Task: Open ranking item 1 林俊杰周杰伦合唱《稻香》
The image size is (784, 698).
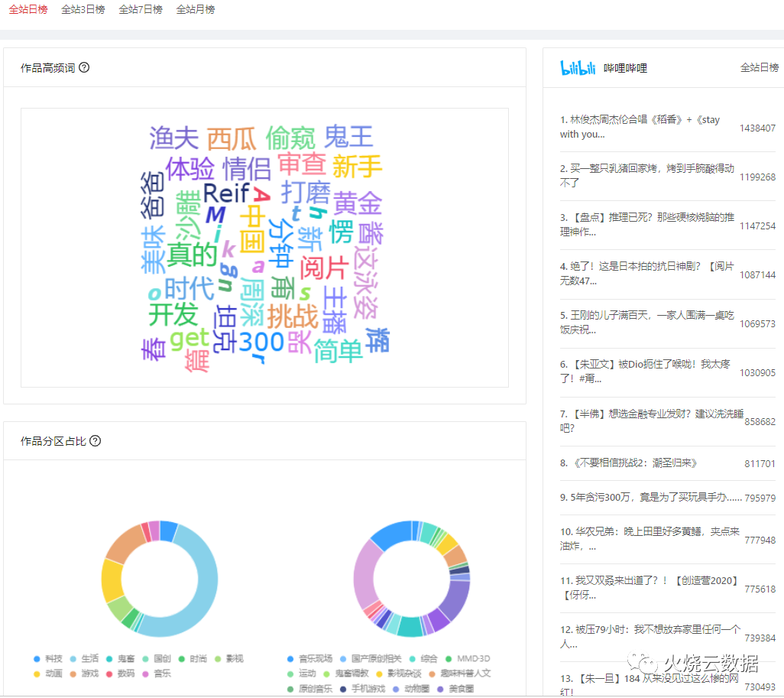Action: 668,127
